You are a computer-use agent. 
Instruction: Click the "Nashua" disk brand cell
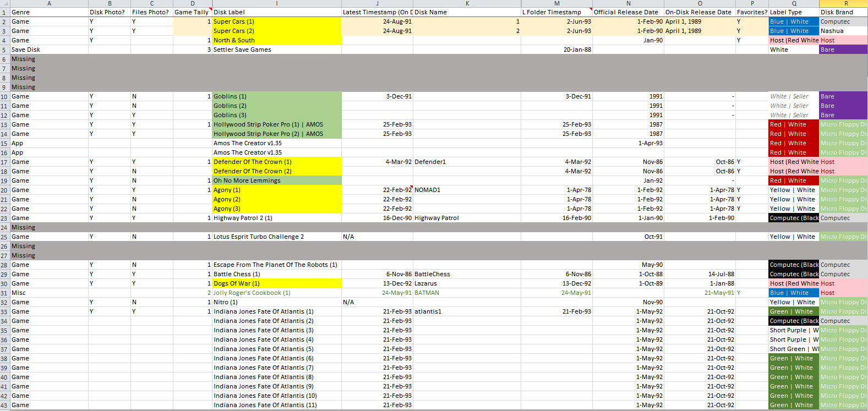coord(843,31)
